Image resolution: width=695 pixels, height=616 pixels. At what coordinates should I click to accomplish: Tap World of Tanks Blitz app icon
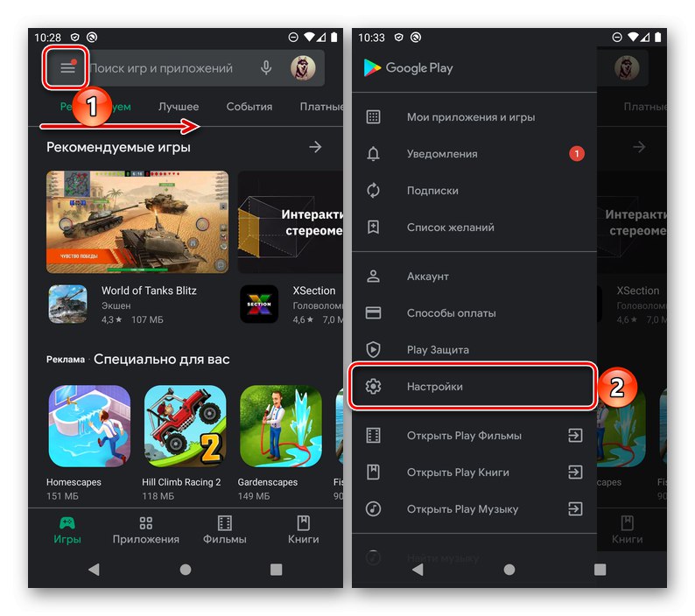tap(67, 304)
